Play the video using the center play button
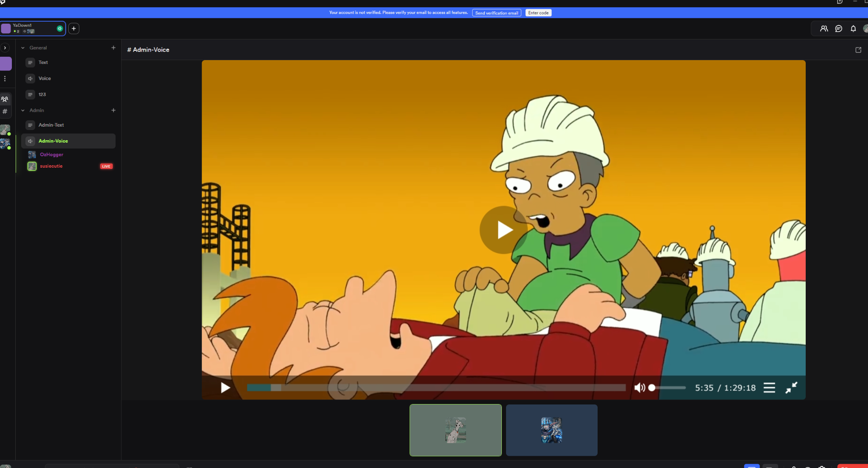This screenshot has height=468, width=868. [x=504, y=230]
